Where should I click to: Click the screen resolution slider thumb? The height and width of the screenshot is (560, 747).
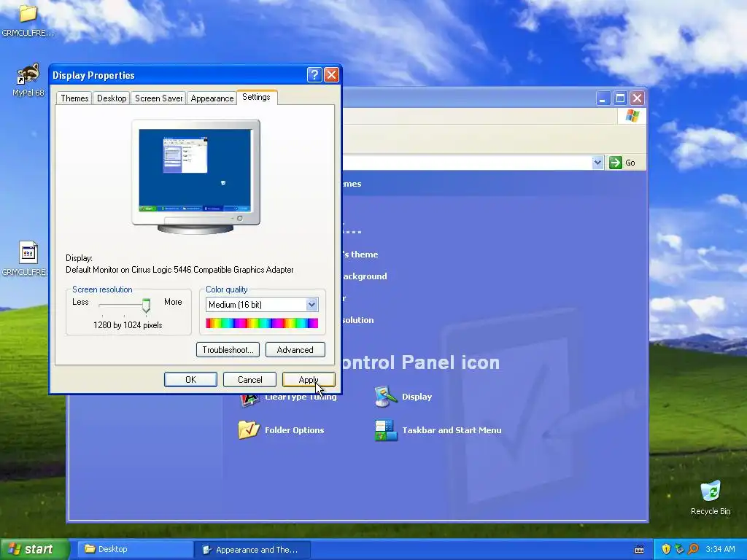coord(146,306)
